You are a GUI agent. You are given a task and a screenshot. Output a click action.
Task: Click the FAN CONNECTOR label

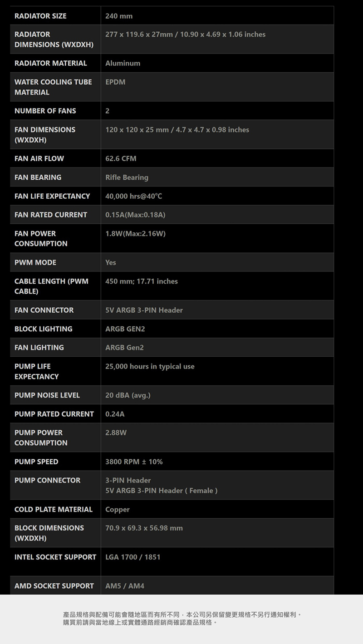pos(44,310)
